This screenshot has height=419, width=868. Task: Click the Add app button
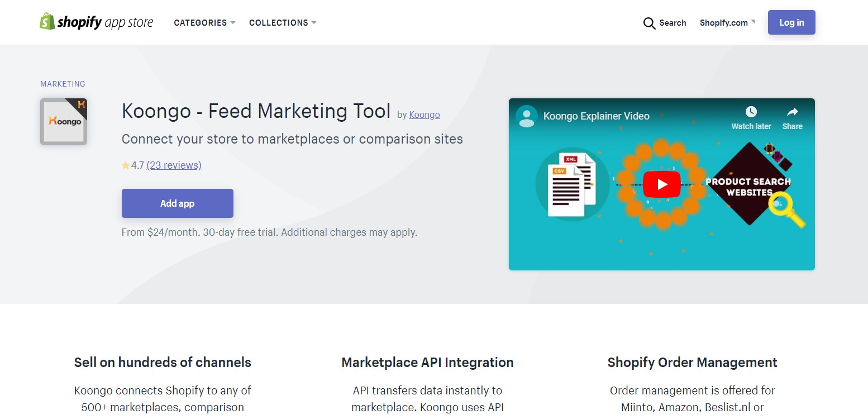tap(177, 203)
